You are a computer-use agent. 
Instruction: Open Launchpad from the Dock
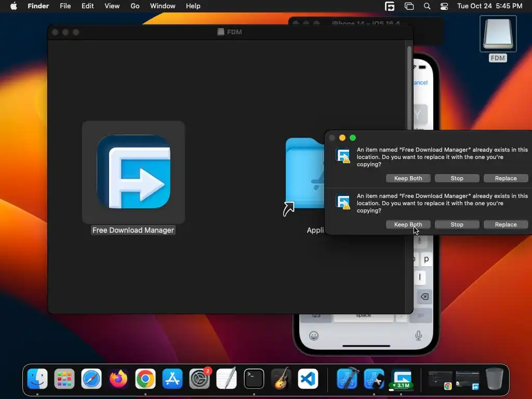[x=64, y=379]
